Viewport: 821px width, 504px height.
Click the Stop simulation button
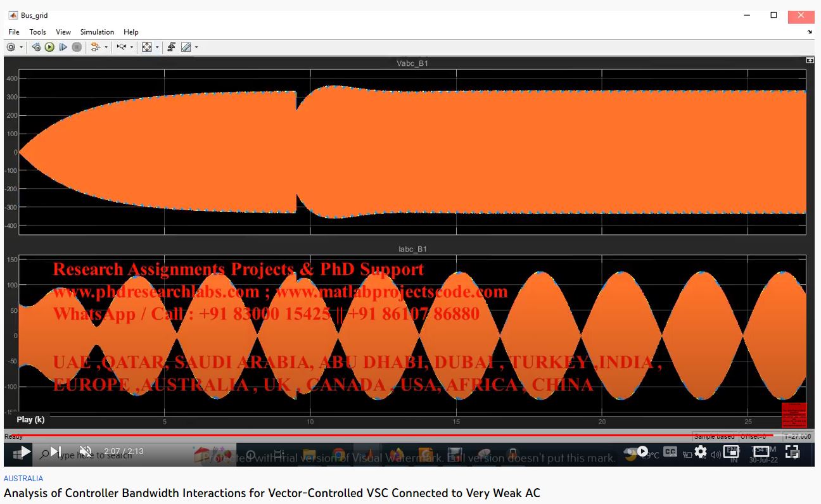[77, 47]
